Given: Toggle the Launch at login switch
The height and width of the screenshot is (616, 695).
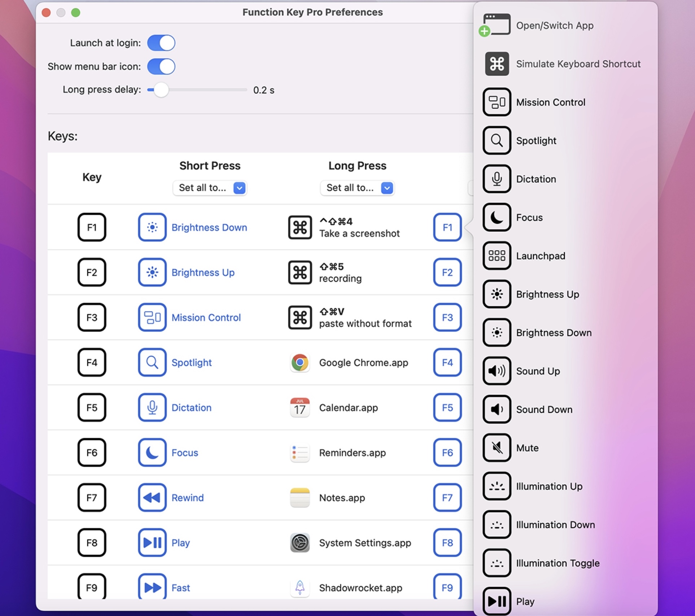Looking at the screenshot, I should [x=161, y=43].
